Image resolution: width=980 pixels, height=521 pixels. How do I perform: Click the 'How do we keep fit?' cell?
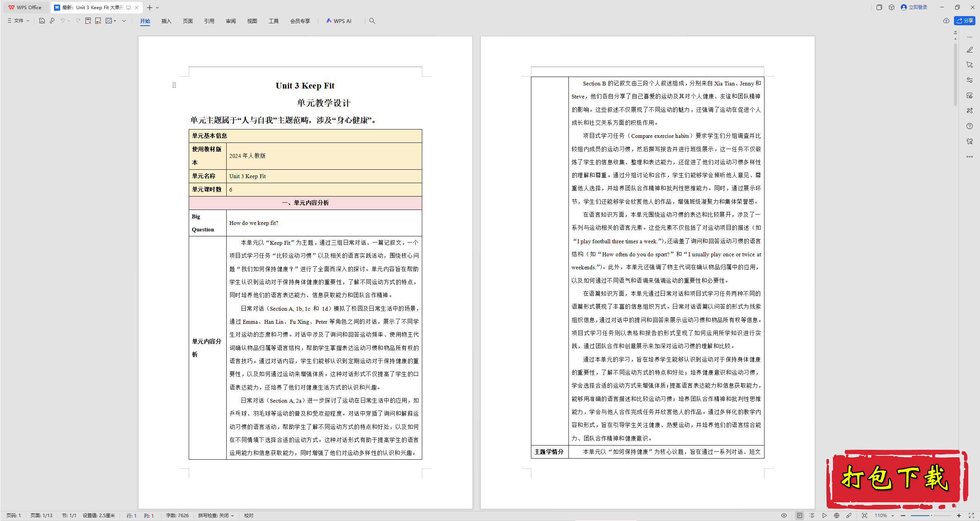(x=324, y=223)
